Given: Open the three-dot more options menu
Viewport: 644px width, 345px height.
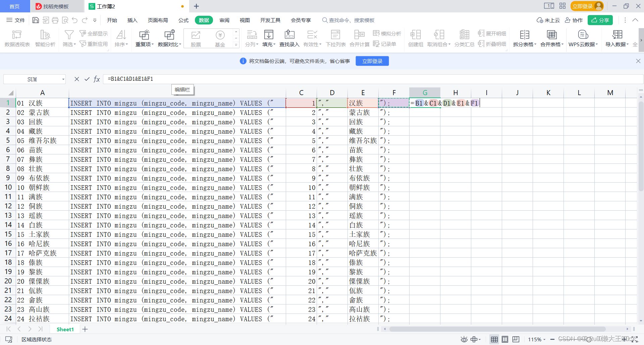Looking at the screenshot, I should point(625,20).
